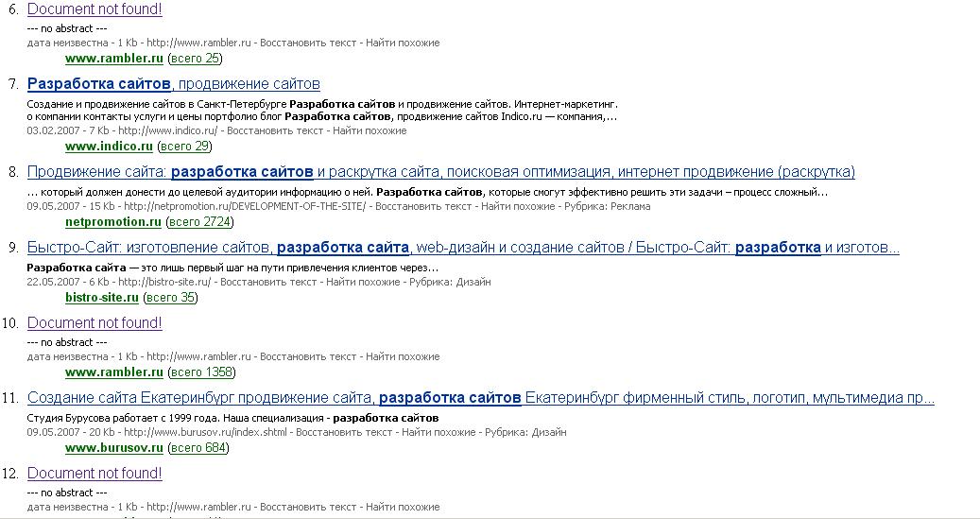The image size is (980, 519).
Task: Click the http://www.indico.ru/ URL text
Action: point(168,130)
